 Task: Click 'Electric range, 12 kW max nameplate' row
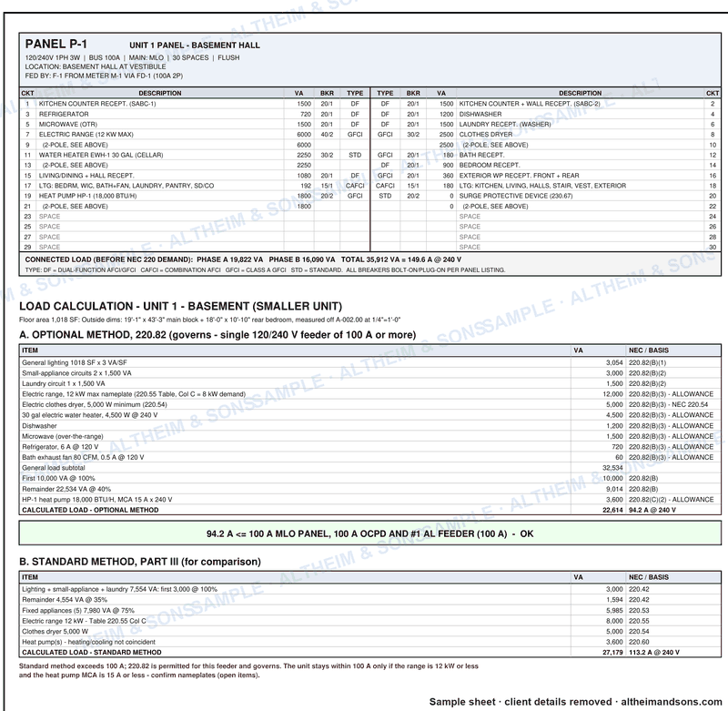(x=370, y=394)
